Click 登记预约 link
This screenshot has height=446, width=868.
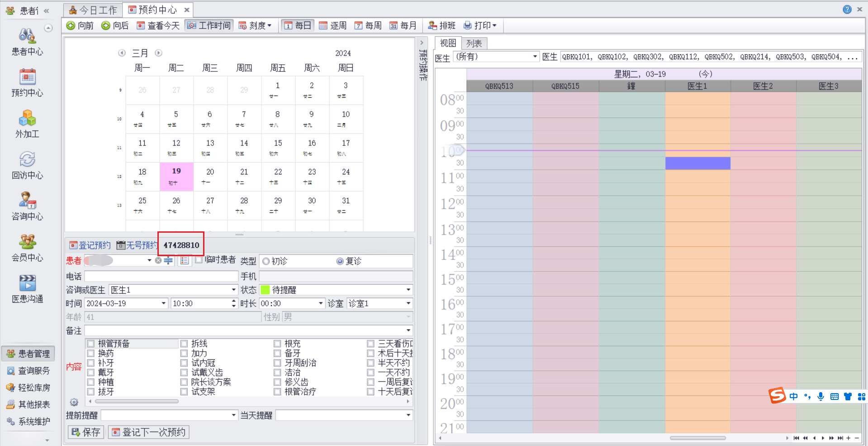(90, 245)
